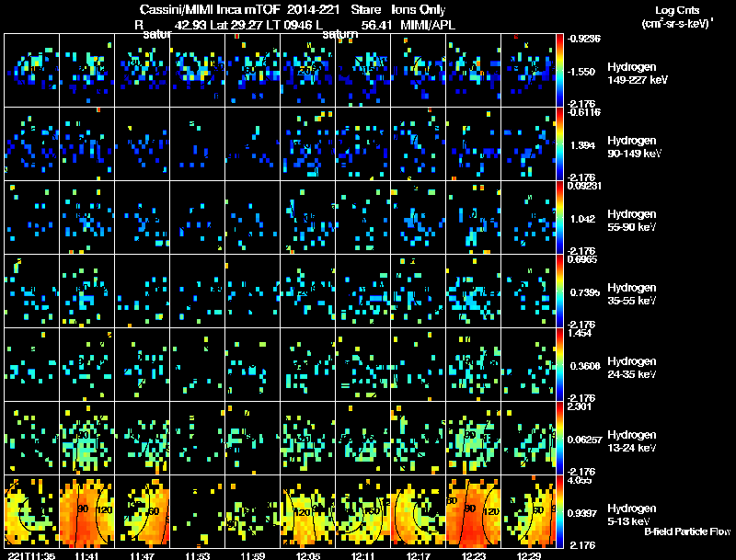Screen dimensions: 736x560
Task: Click the 12:17 time axis label
Action: (x=418, y=555)
